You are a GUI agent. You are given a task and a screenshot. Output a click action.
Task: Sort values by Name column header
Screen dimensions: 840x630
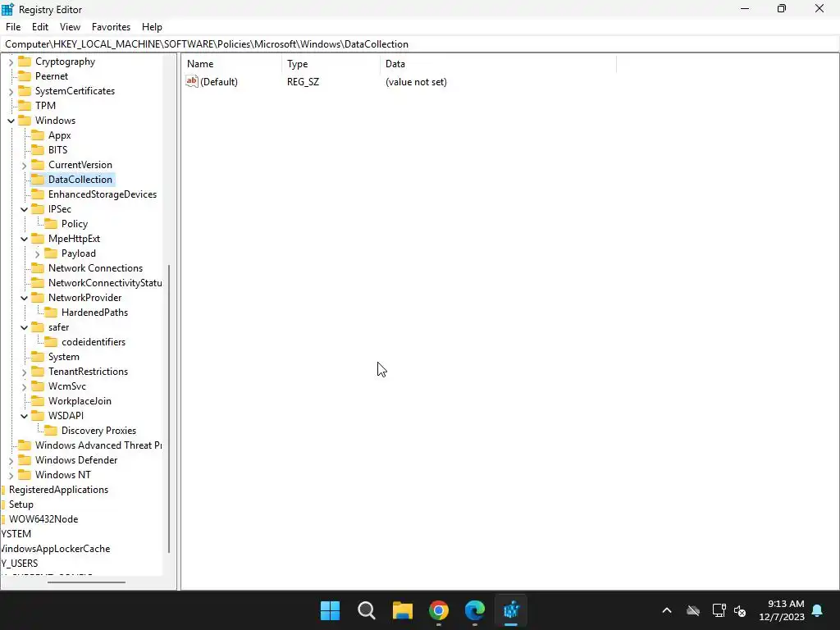click(231, 64)
